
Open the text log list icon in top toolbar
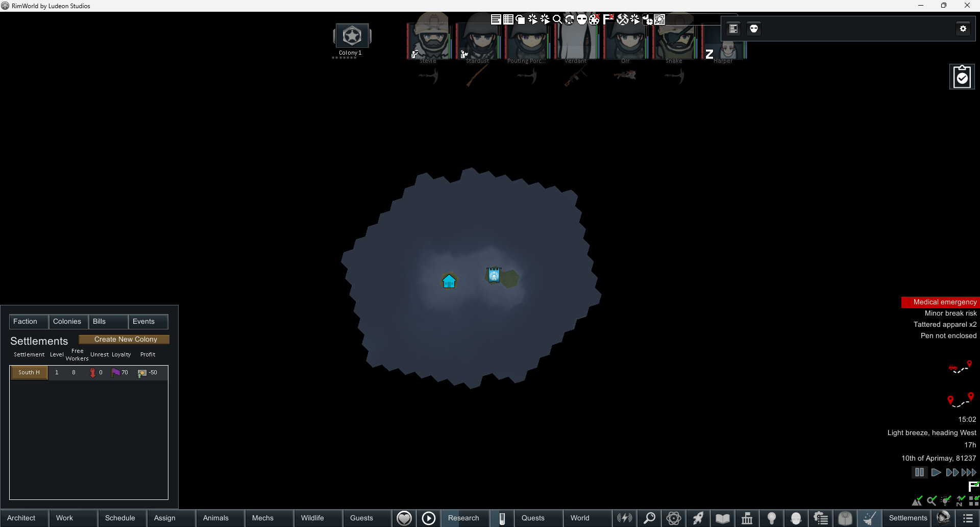click(496, 19)
